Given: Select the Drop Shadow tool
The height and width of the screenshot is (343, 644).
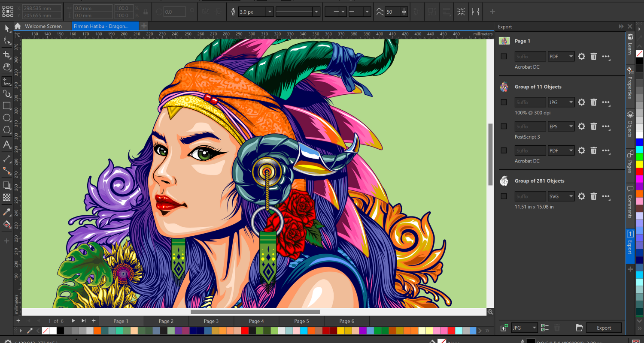Looking at the screenshot, I should 6,185.
